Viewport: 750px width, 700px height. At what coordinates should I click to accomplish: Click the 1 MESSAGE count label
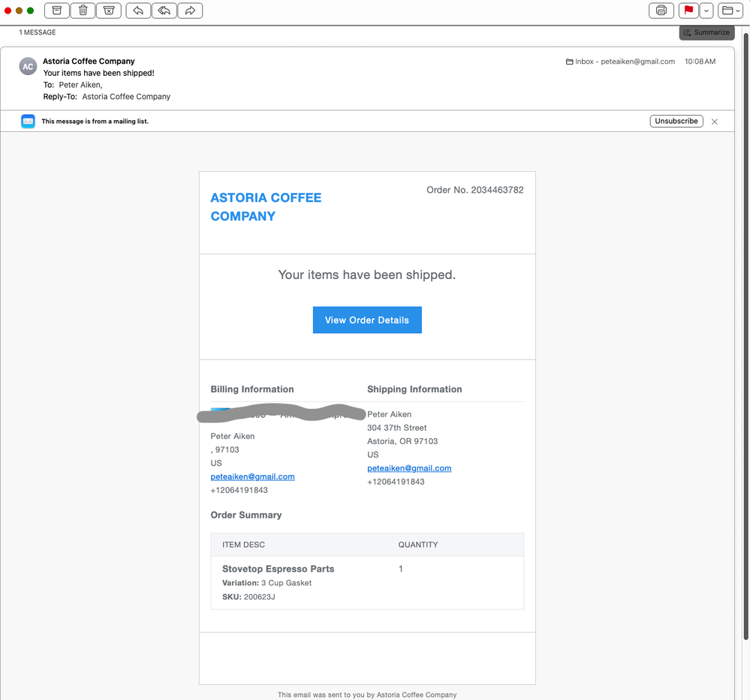(x=38, y=32)
